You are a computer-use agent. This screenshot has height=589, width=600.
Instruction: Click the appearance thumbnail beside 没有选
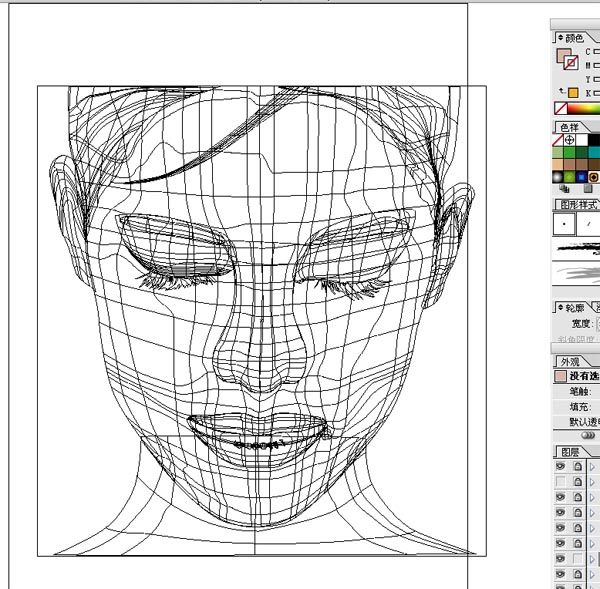(x=561, y=376)
